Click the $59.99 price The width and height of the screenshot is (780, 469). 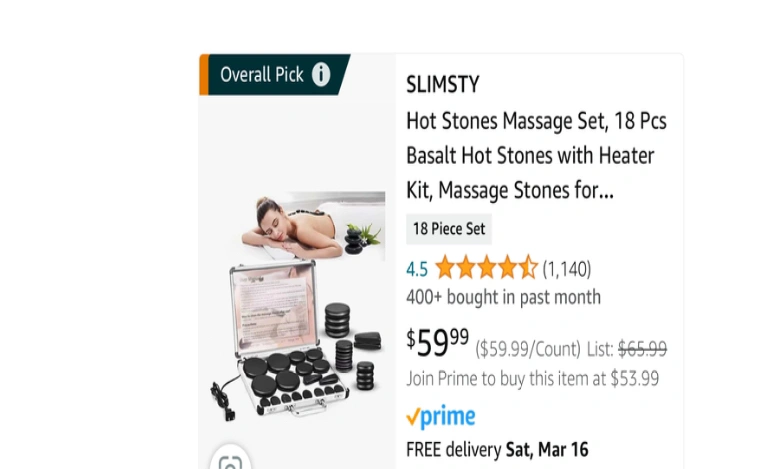point(437,343)
